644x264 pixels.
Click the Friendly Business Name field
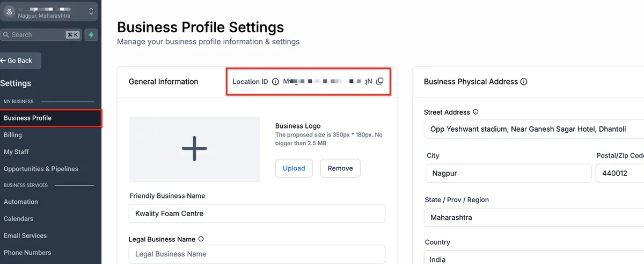(x=257, y=213)
